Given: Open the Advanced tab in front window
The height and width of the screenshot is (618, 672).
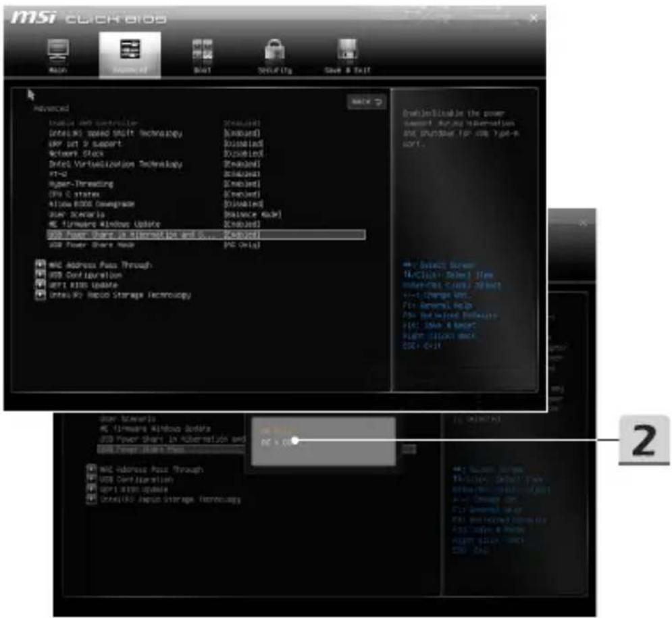Looking at the screenshot, I should click(x=130, y=55).
